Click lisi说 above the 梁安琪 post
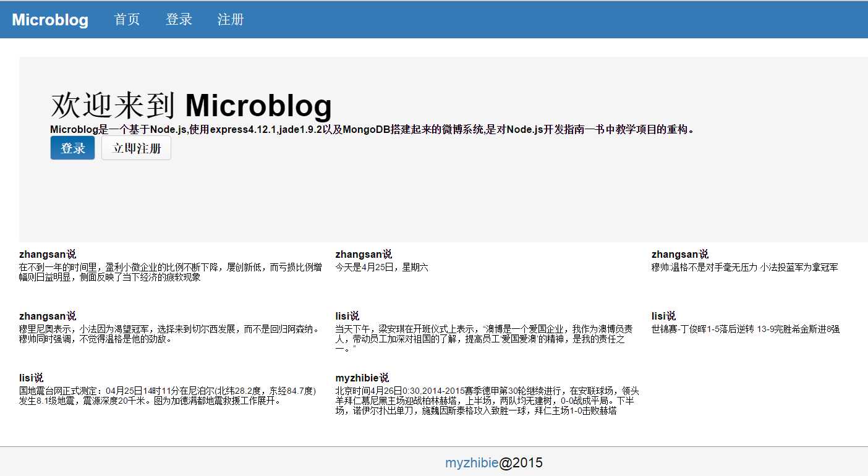868x476 pixels. point(347,316)
